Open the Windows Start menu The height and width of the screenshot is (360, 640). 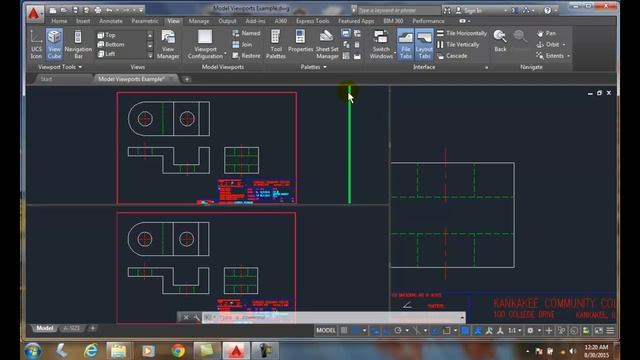(x=33, y=351)
